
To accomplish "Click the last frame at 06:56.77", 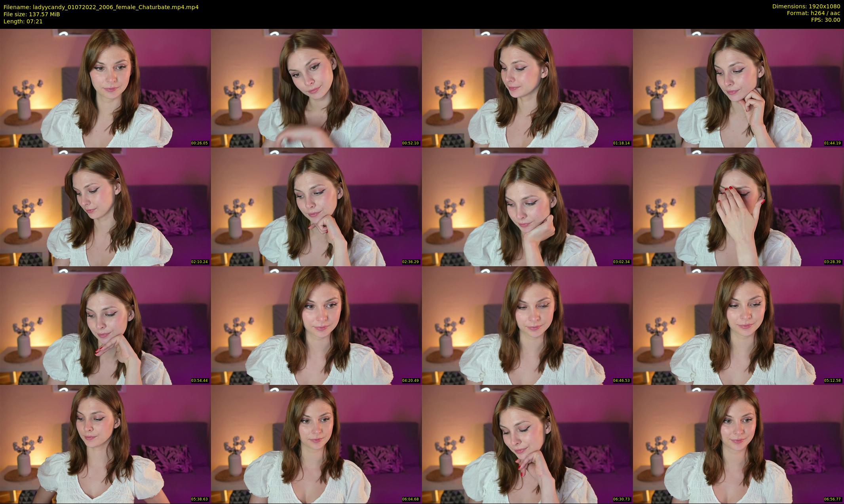I will point(738,444).
